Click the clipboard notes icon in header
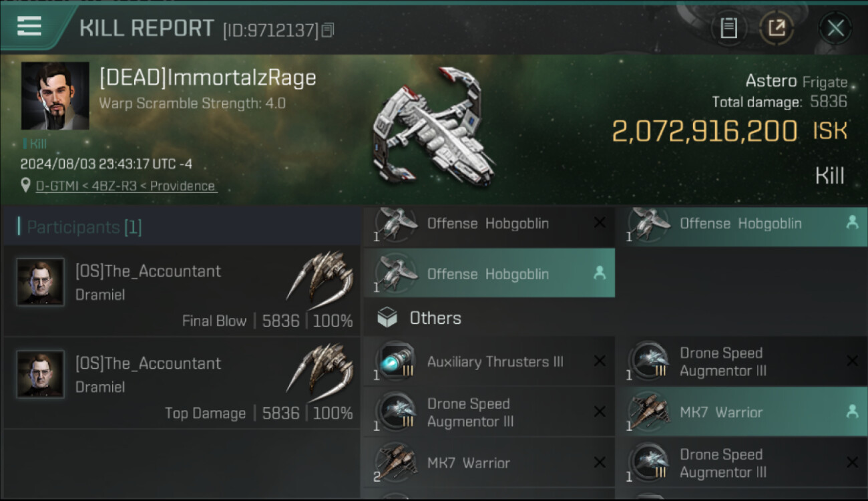 (728, 28)
